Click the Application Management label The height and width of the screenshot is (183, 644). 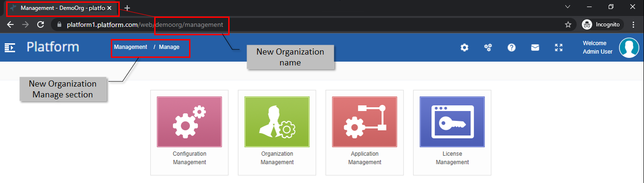[364, 158]
